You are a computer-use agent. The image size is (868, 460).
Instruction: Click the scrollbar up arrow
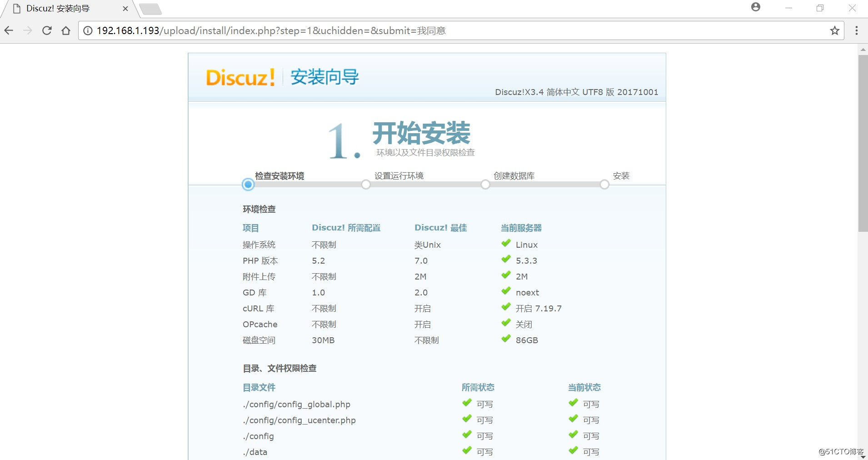pyautogui.click(x=863, y=49)
